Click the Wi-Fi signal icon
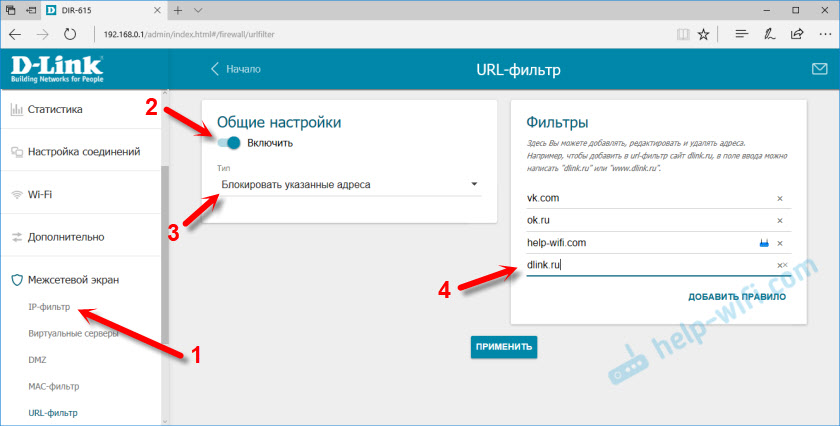 click(17, 195)
